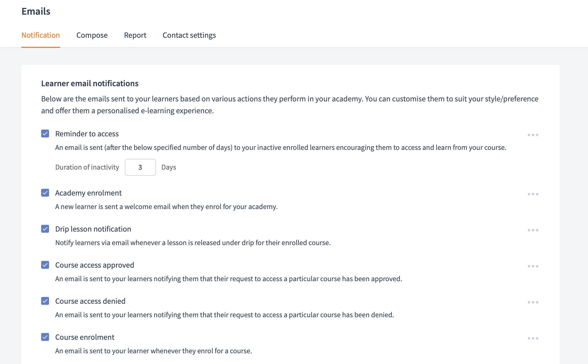Uncheck the Reminder to access checkbox
This screenshot has width=588, height=364.
coord(45,134)
